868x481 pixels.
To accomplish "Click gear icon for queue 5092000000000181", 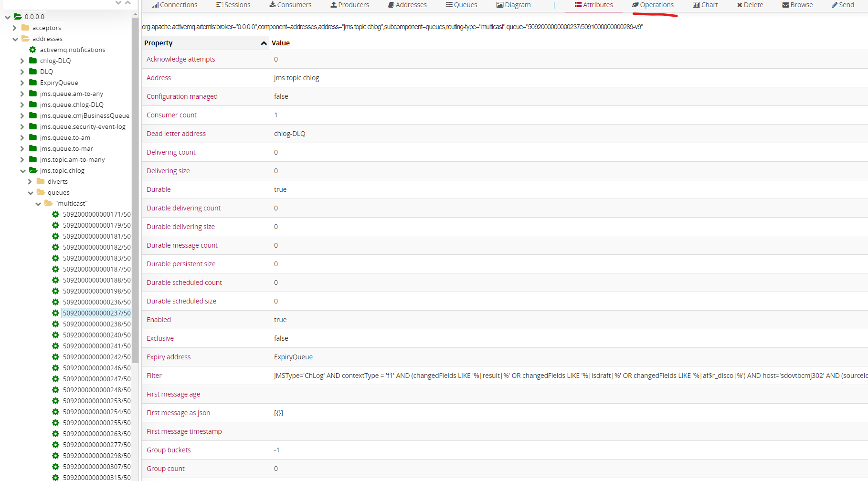I will click(x=55, y=236).
